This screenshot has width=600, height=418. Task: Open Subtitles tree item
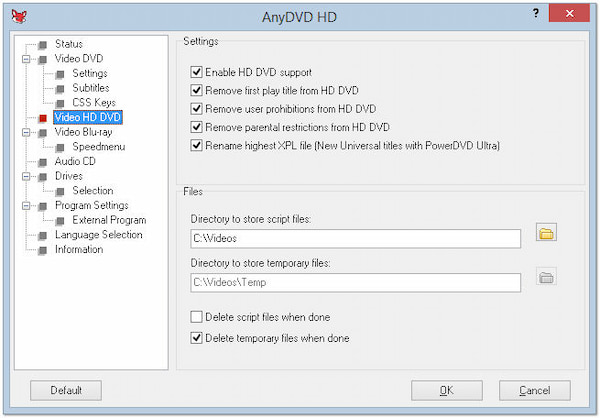click(91, 88)
